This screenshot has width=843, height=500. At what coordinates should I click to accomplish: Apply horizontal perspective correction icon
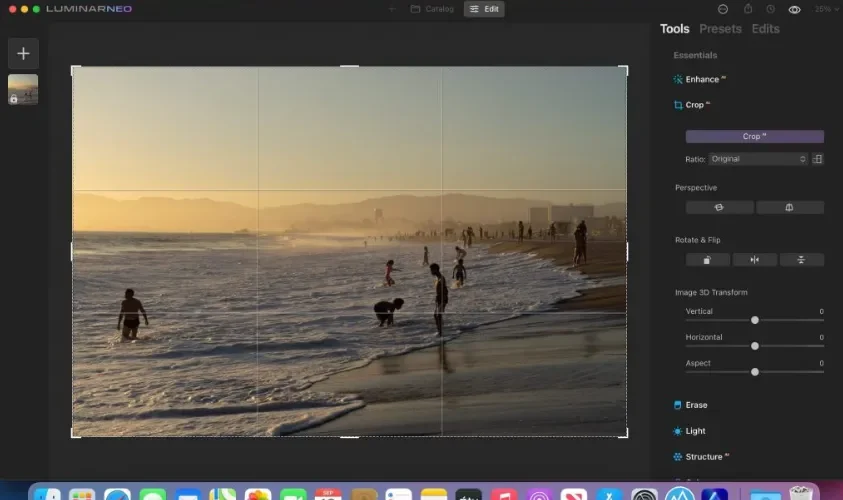[x=719, y=208]
